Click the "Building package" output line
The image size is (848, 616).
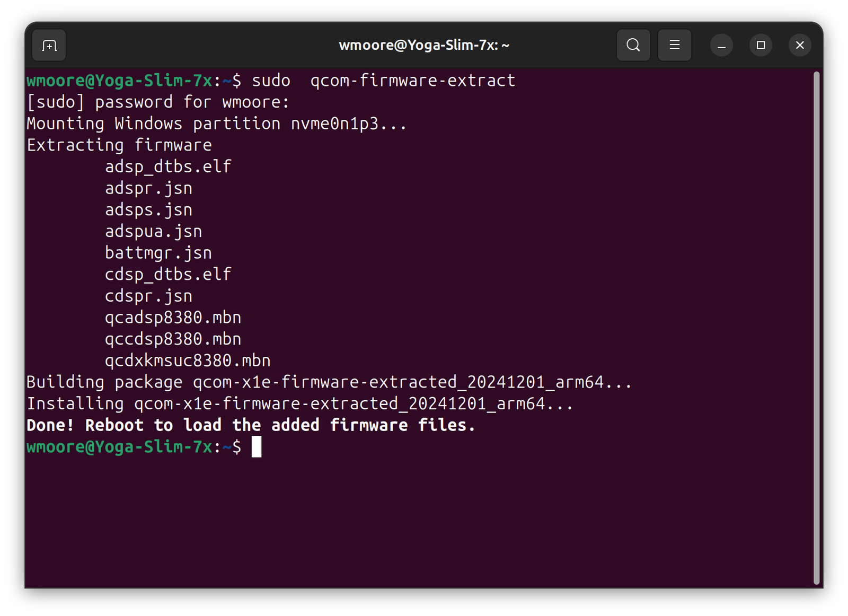[x=329, y=382]
